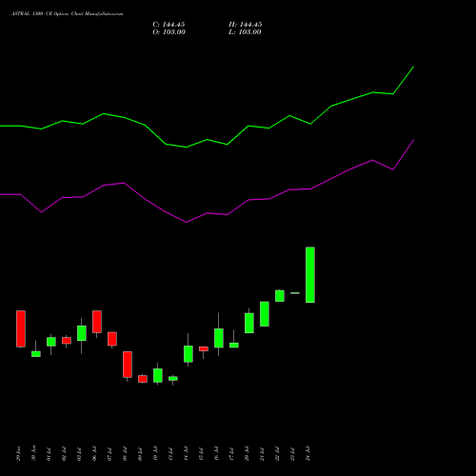Click the 07 Jul date label
Screen dimensions: 476x476
coord(109,454)
